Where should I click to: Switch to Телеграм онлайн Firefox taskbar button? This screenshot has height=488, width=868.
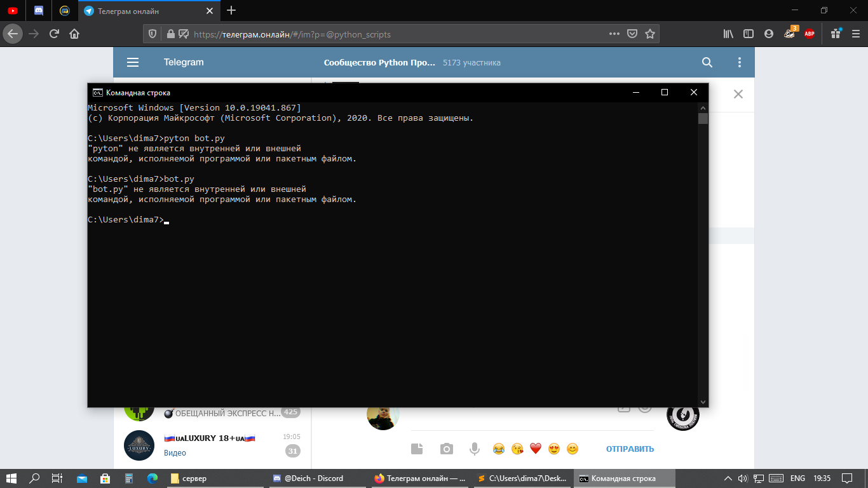(x=421, y=478)
